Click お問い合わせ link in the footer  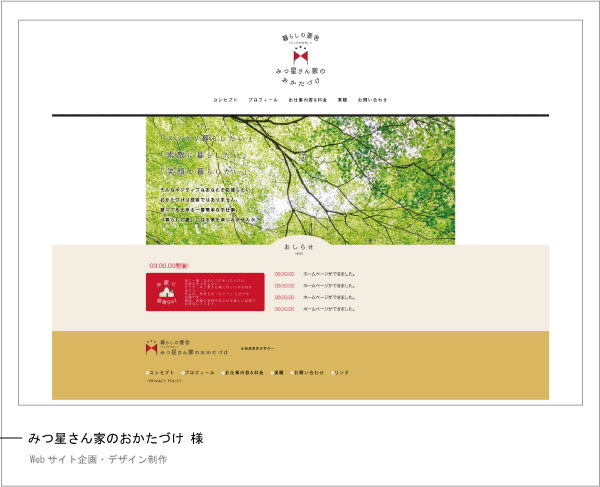309,372
